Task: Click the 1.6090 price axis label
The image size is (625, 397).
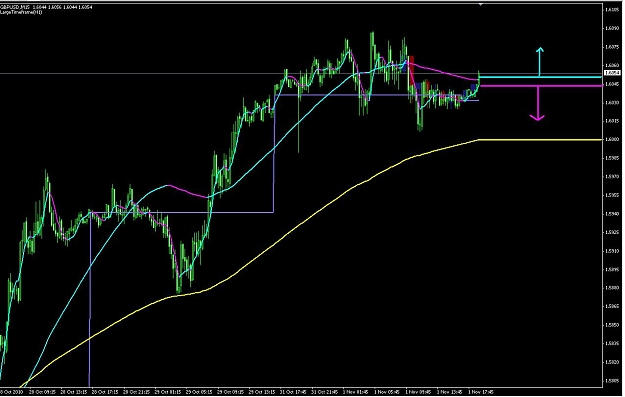Action: [x=612, y=28]
